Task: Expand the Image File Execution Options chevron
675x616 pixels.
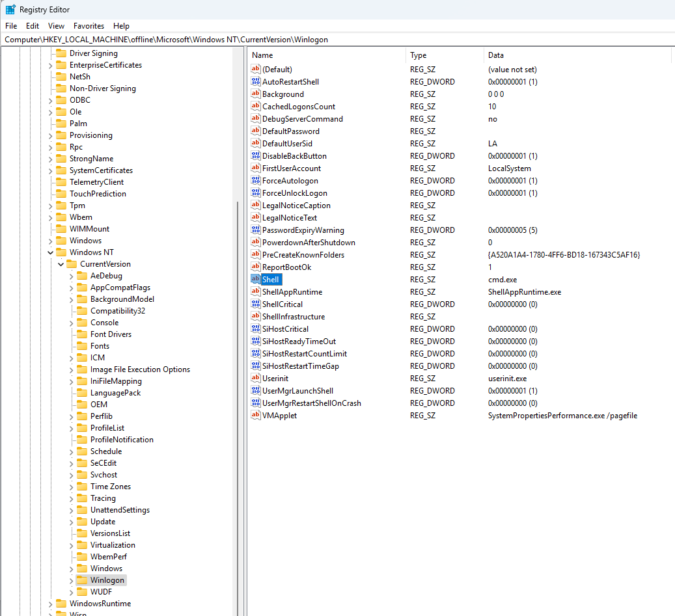Action: point(71,370)
